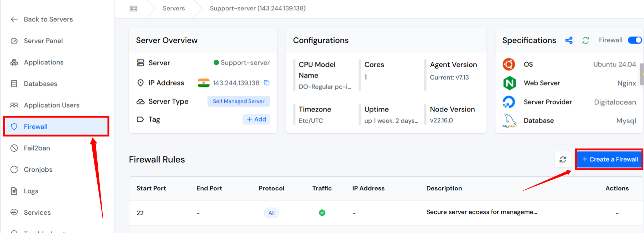Click the Logs document icon
The width and height of the screenshot is (644, 233).
click(14, 191)
